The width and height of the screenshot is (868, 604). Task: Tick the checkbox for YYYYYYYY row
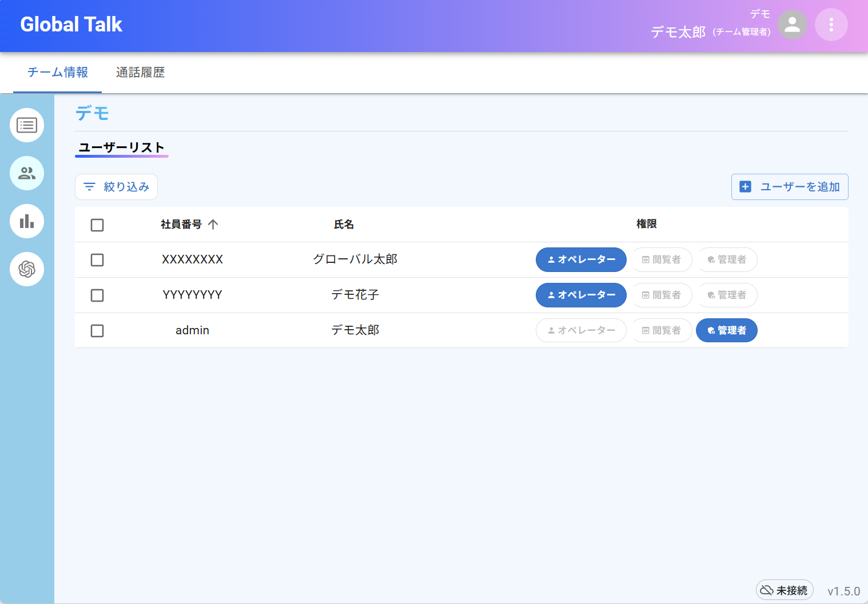[97, 295]
